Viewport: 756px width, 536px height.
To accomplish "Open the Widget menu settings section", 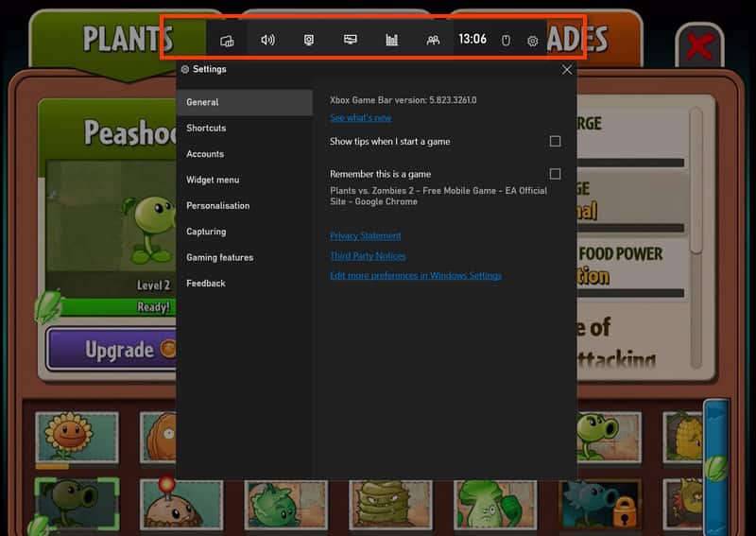I will point(245,180).
